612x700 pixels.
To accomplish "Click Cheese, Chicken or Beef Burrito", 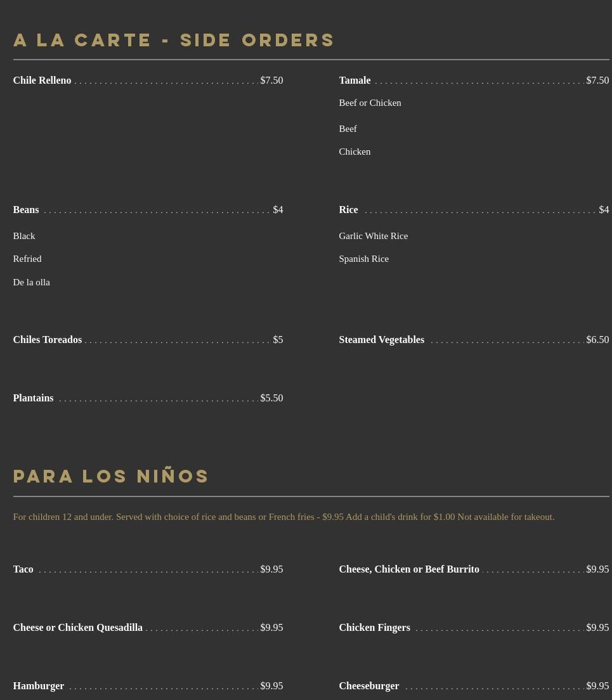I will (x=408, y=569).
